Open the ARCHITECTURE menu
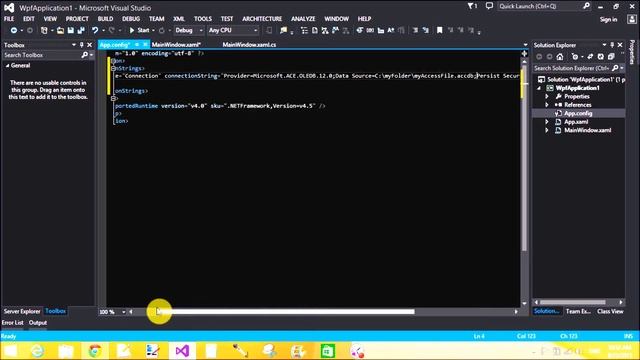Image resolution: width=640 pixels, height=360 pixels. 262,19
